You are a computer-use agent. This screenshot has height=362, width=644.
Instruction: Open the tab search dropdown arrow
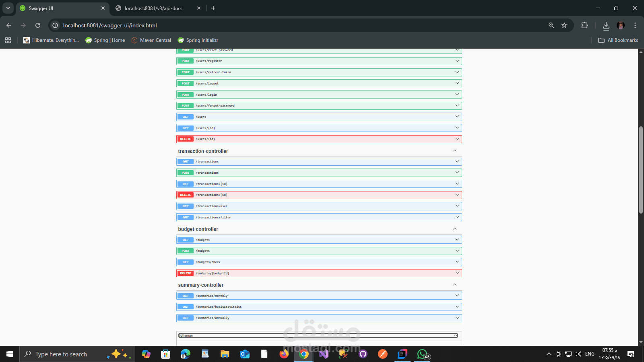point(8,8)
